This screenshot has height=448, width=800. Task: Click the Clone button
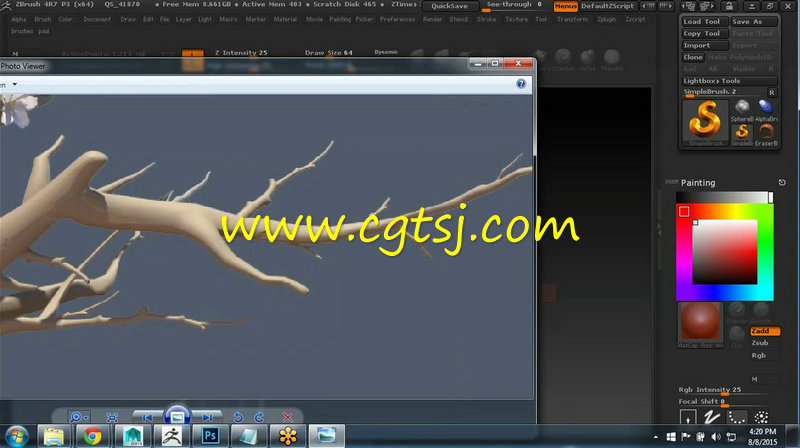693,57
